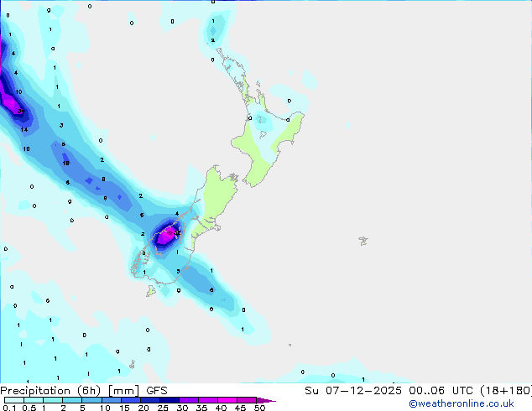Click the 30–35 mm purple legend swatch
Image resolution: width=532 pixels, height=411 pixels.
pos(188,400)
